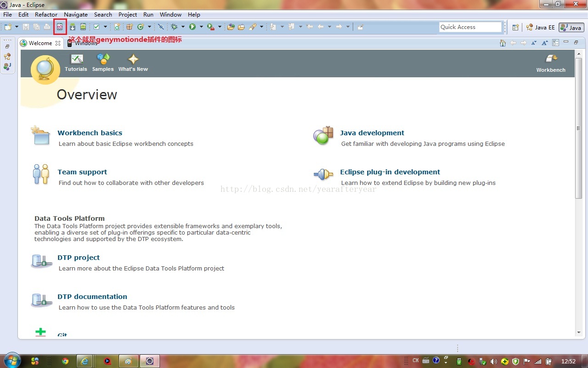
Task: Click the Save All toolbar icon
Action: pos(36,27)
